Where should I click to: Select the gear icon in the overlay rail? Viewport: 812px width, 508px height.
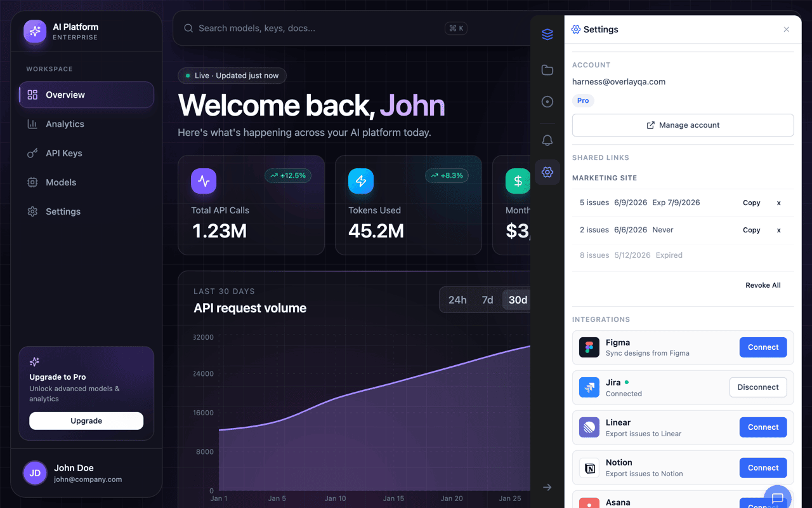coord(547,172)
